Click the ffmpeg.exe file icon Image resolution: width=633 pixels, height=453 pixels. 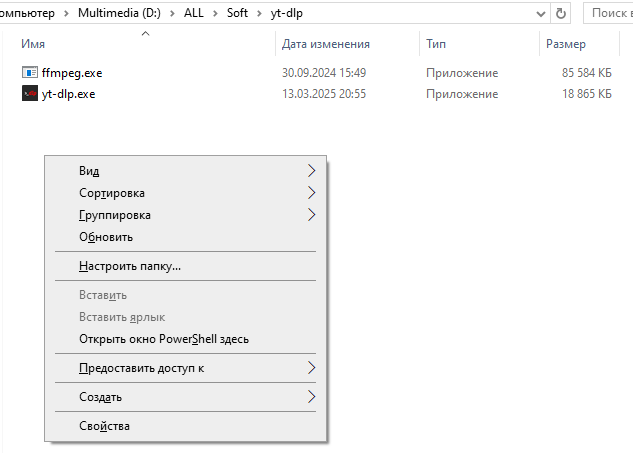(29, 73)
